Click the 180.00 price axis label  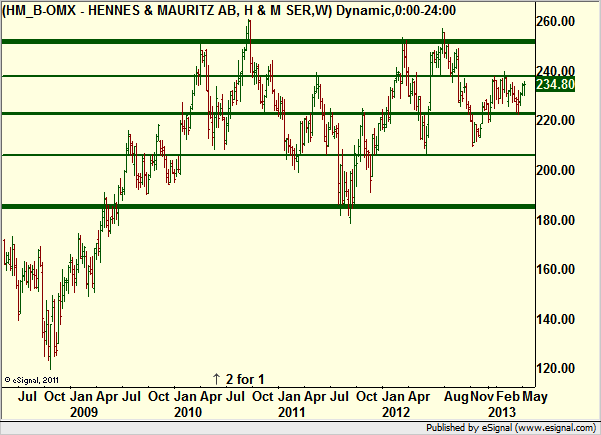pyautogui.click(x=555, y=220)
